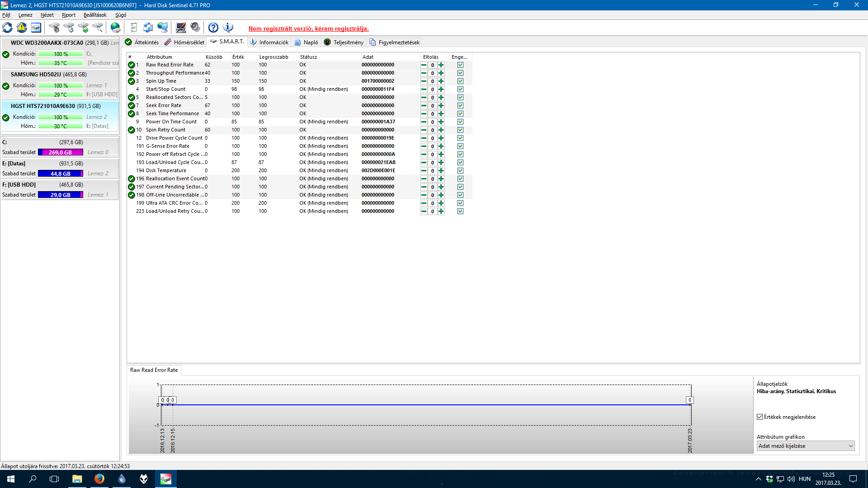Viewport: 868px width, 488px height.
Task: Open the Adat mező kijelzése dropdown
Action: tap(806, 446)
